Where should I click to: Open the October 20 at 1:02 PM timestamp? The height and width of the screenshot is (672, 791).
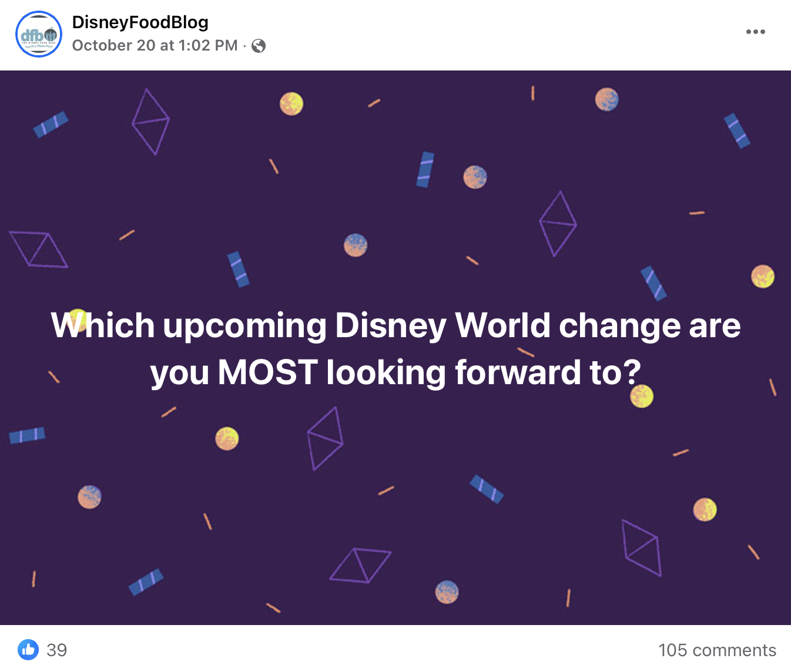[155, 46]
